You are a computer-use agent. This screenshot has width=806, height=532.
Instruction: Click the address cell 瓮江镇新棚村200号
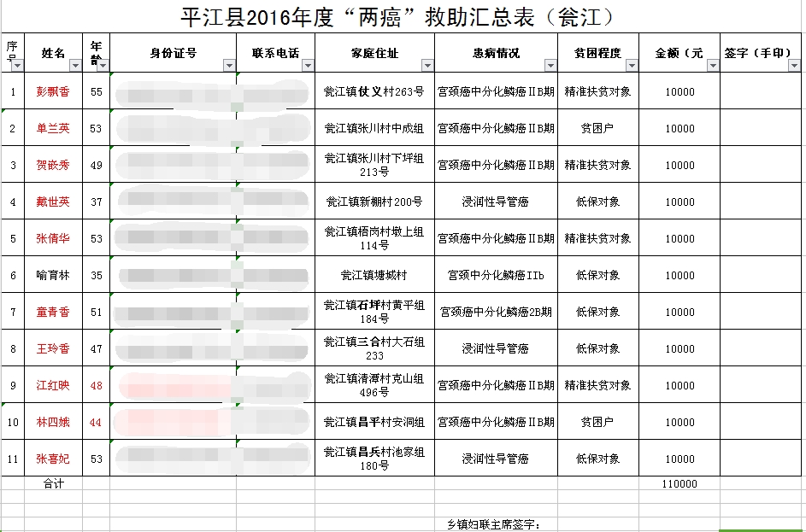pyautogui.click(x=374, y=202)
